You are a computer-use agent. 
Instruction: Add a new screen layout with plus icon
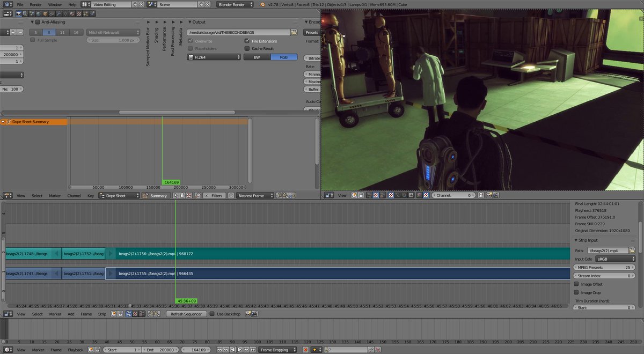(x=135, y=4)
